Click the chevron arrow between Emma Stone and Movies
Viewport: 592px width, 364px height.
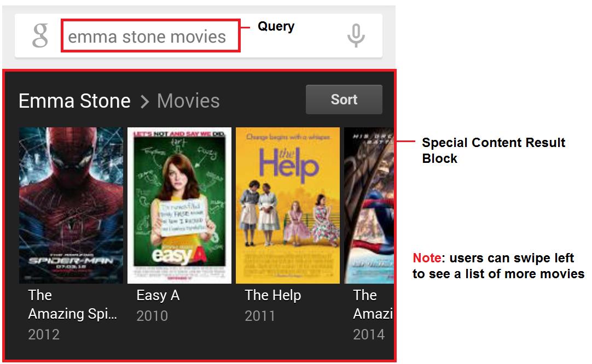144,102
